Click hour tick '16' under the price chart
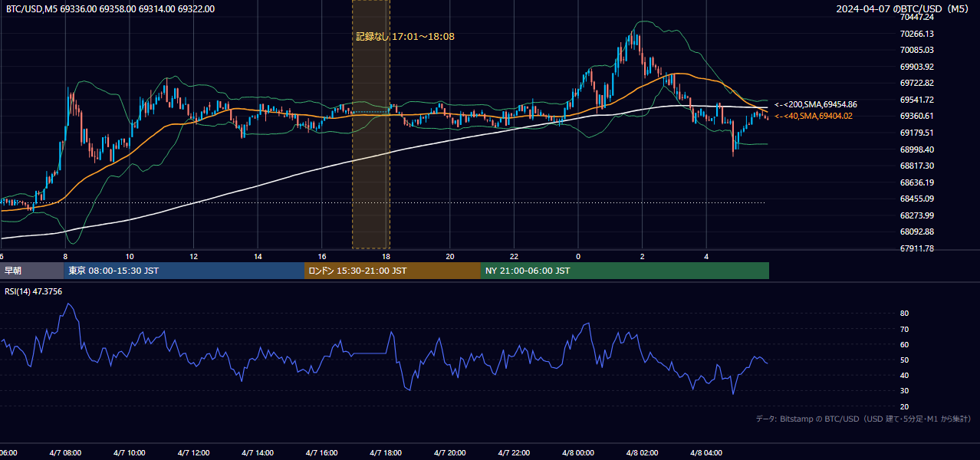This screenshot has width=980, height=460. [x=321, y=256]
